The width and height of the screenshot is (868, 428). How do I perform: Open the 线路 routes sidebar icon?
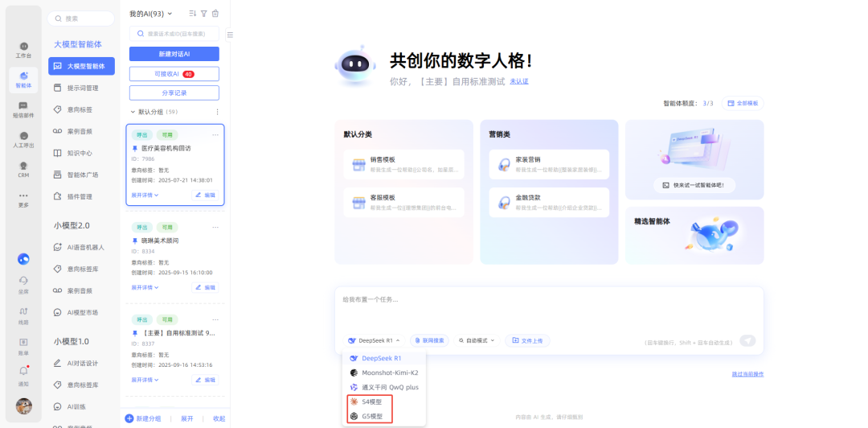(23, 314)
